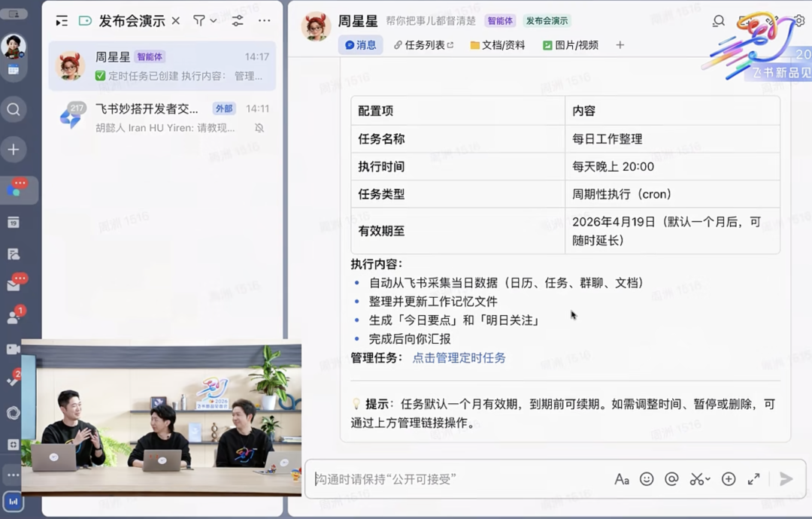Toggle the chat list collapse icon

click(62, 21)
